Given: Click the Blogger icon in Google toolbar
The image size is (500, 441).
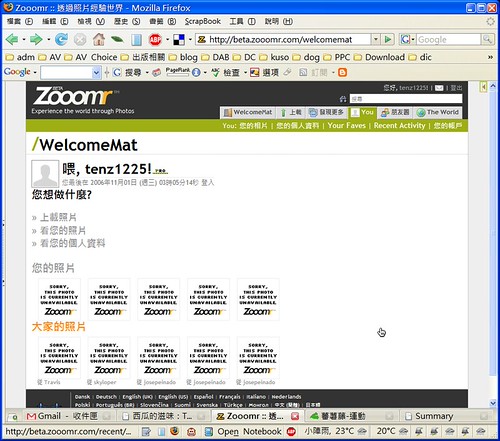Looking at the screenshot, I should coord(342,72).
